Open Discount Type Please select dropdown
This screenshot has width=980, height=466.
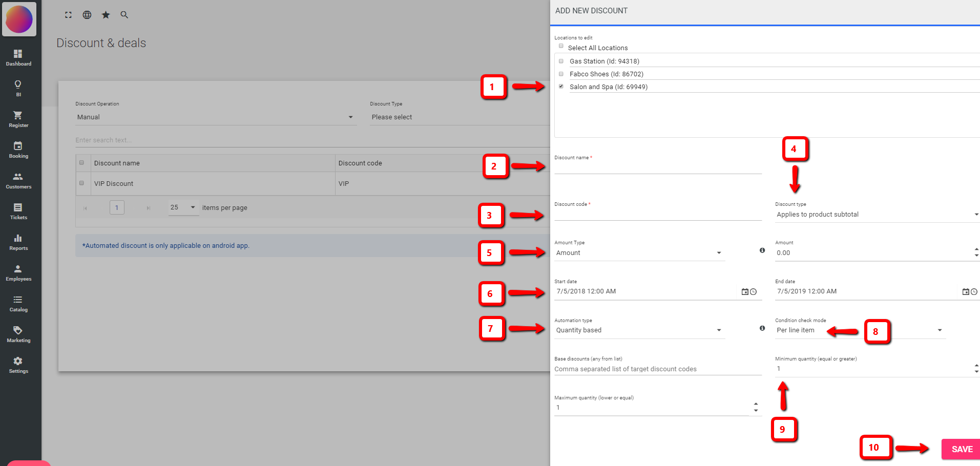click(460, 117)
